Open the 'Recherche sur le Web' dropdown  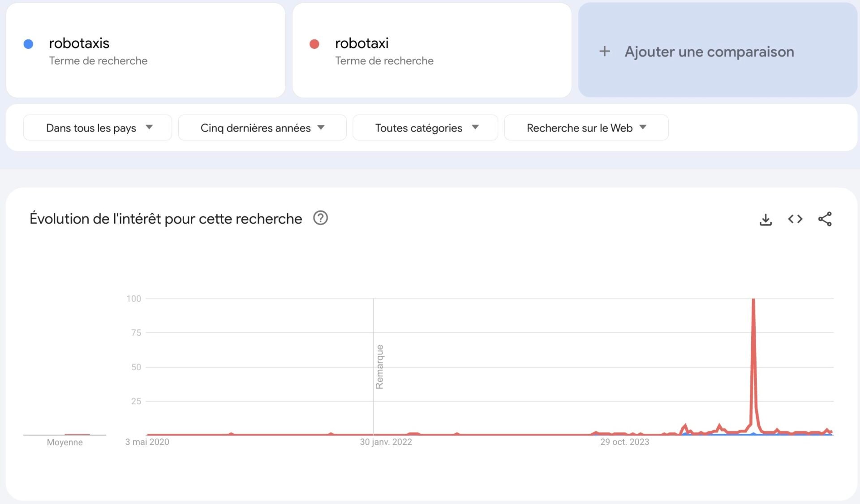pos(586,128)
